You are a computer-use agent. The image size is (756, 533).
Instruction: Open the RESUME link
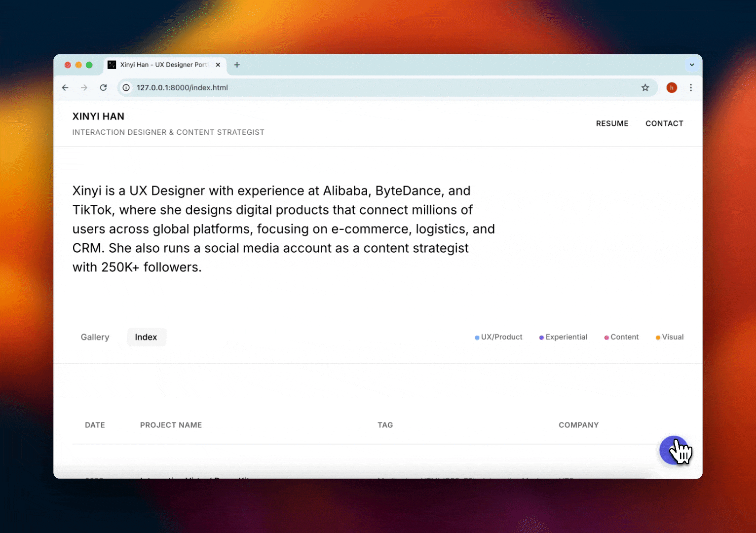click(x=612, y=123)
